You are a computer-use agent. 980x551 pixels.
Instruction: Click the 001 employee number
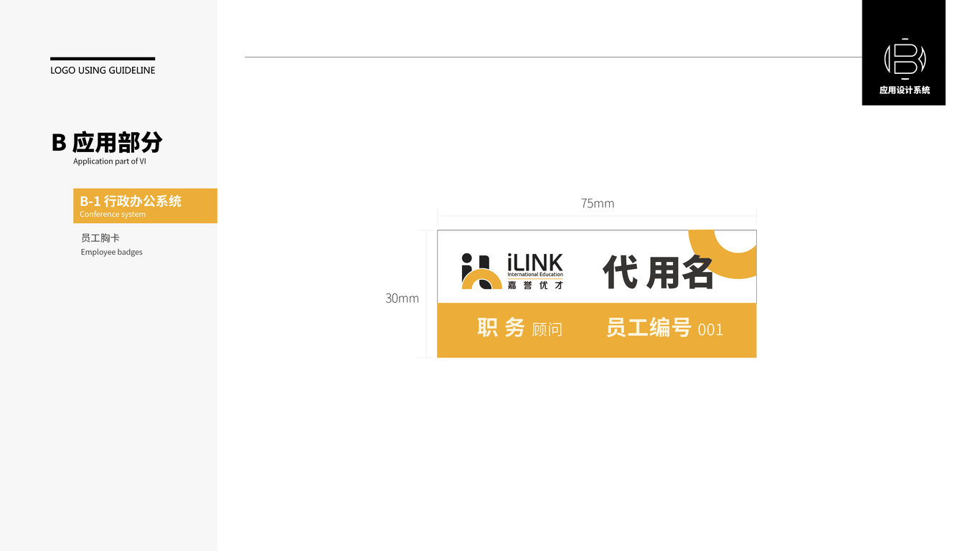tap(710, 330)
